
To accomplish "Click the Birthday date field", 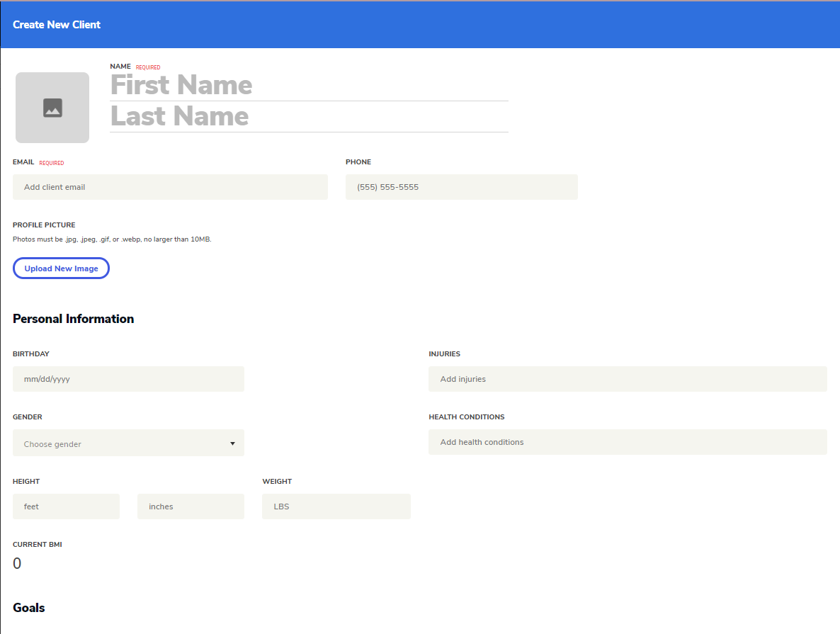I will [x=128, y=379].
